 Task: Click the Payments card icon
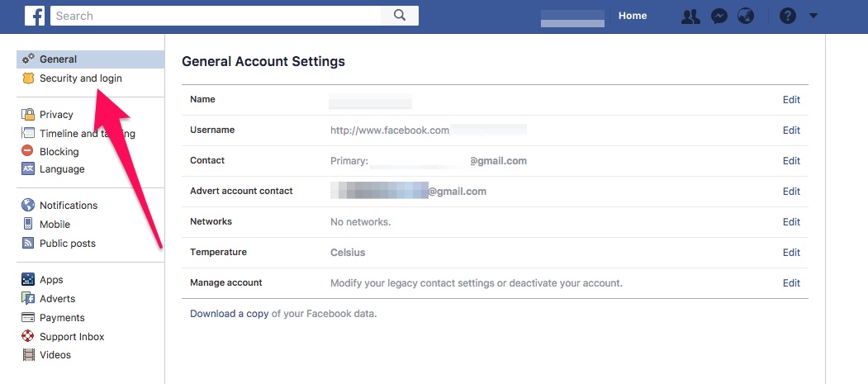(28, 318)
